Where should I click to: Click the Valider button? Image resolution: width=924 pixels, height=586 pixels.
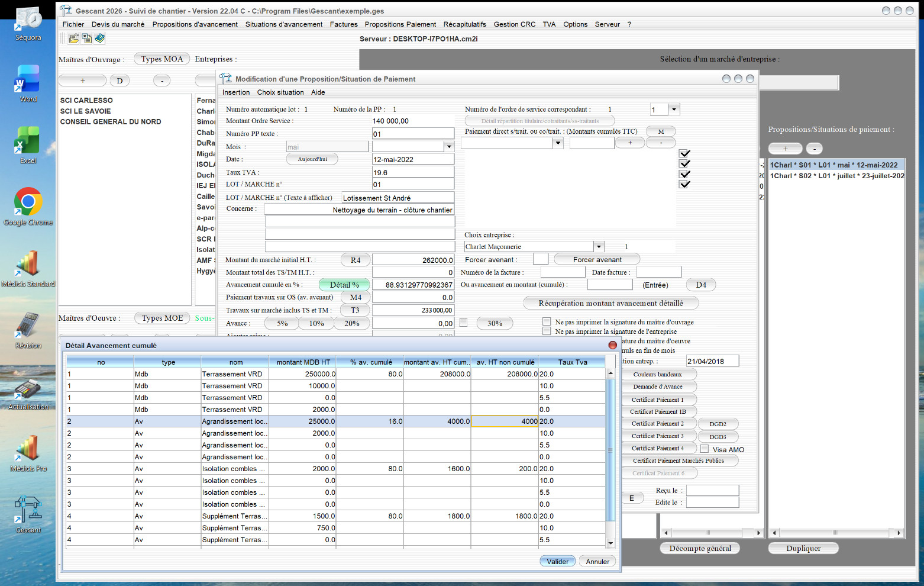pos(557,562)
